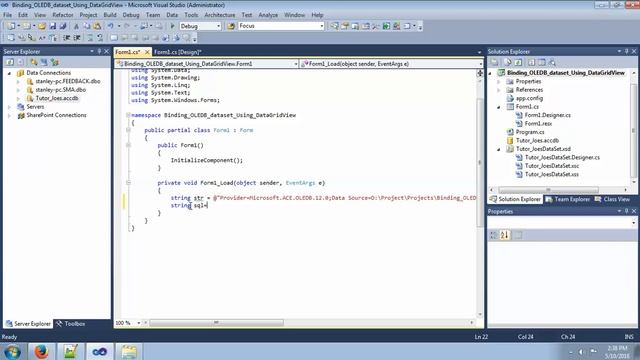This screenshot has width=640, height=360.
Task: Toggle auto-hide pin on Properties panel
Action: 627,211
